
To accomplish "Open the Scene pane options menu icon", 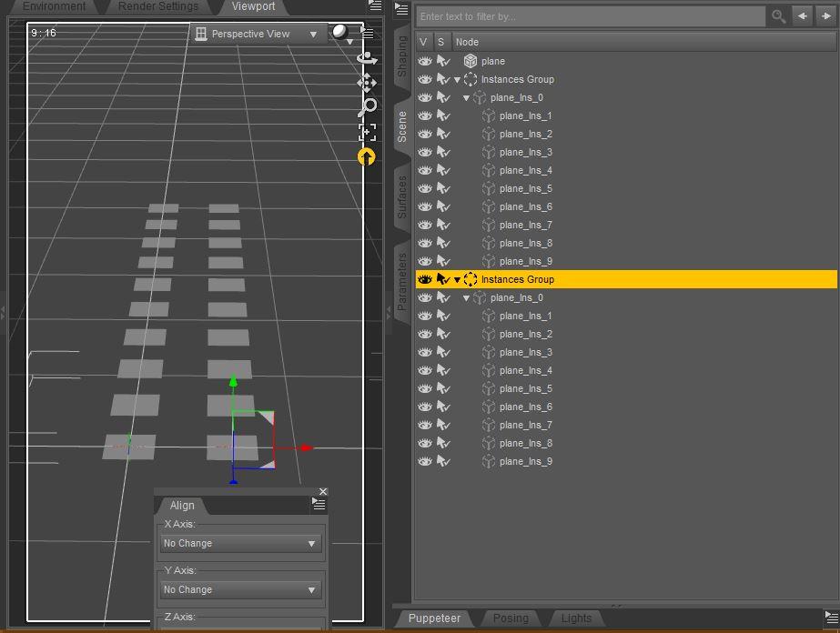I will [401, 8].
